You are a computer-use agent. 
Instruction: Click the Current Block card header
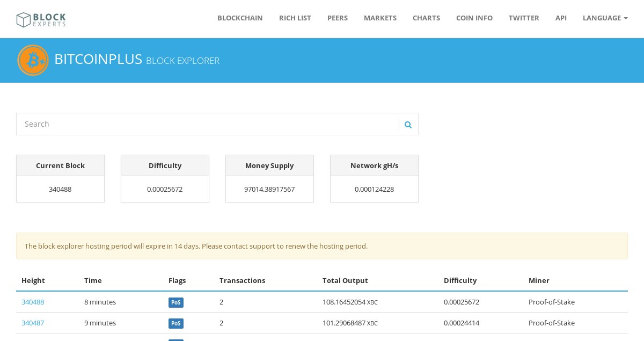point(60,165)
